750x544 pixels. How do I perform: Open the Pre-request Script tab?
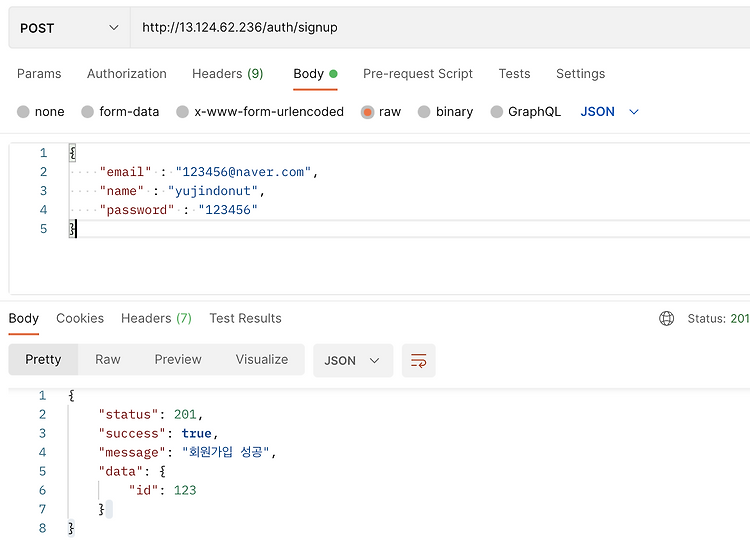click(x=418, y=74)
